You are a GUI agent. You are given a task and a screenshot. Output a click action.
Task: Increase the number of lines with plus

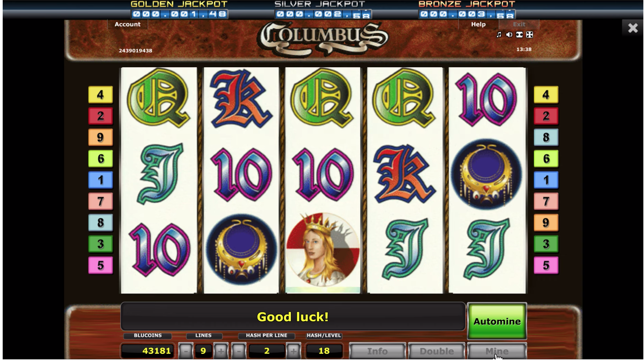[221, 351]
